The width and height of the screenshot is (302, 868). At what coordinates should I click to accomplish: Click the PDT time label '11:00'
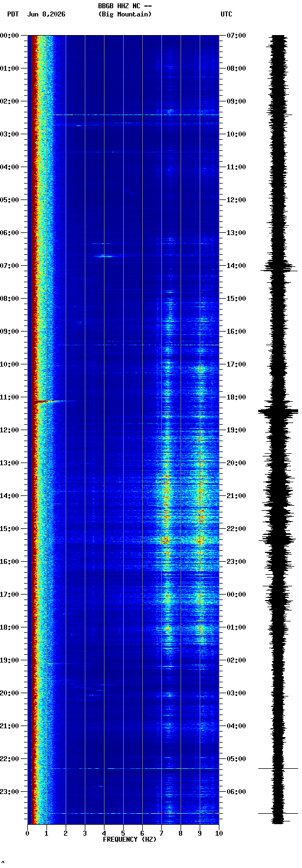pos(9,397)
